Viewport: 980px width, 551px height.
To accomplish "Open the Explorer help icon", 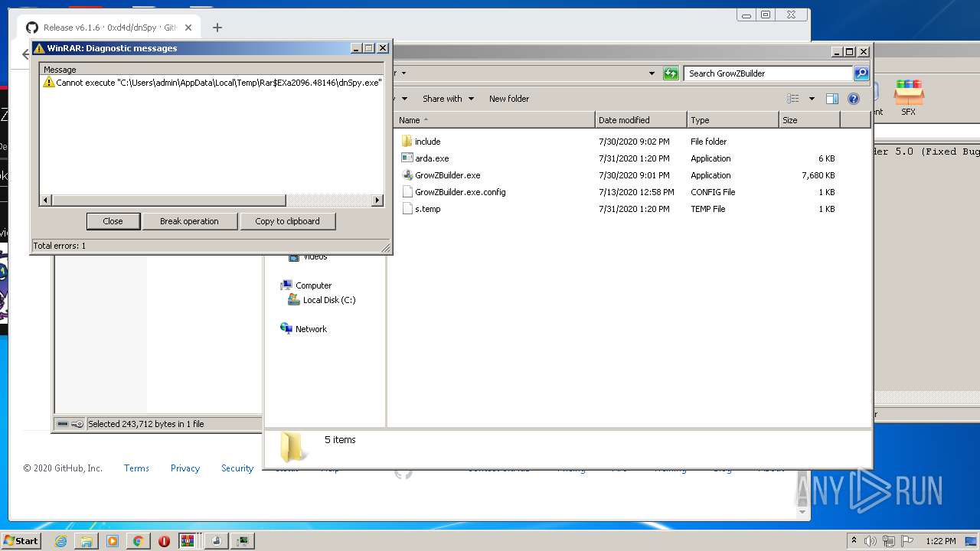I will coord(854,99).
